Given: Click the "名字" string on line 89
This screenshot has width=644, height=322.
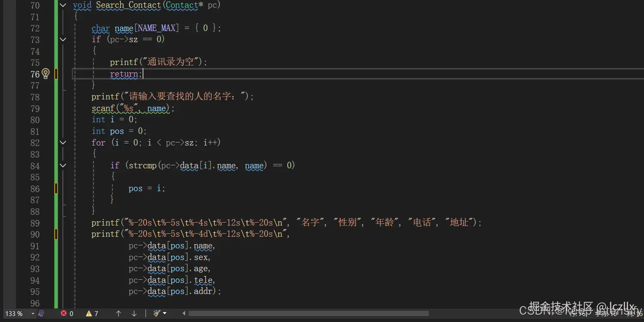Looking at the screenshot, I should coord(310,223).
